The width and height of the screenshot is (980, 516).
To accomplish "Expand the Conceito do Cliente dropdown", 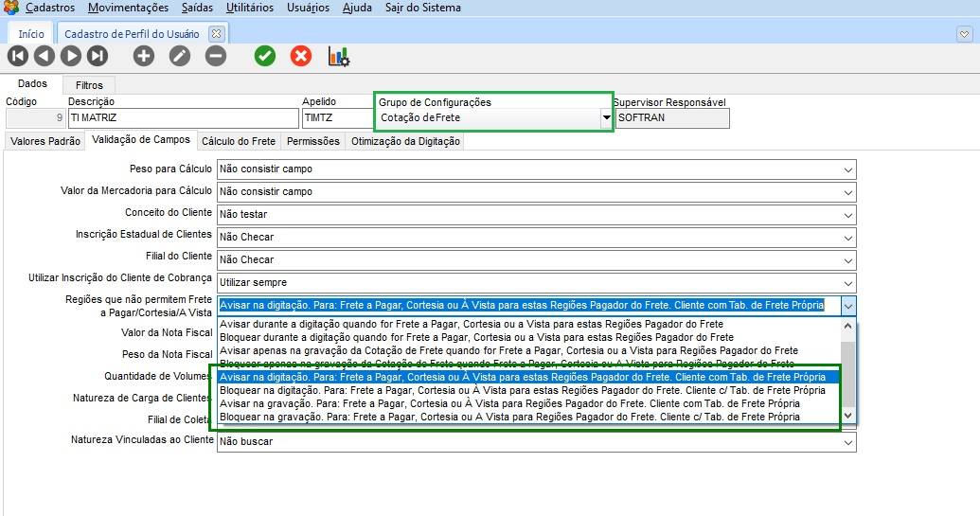I will point(847,215).
